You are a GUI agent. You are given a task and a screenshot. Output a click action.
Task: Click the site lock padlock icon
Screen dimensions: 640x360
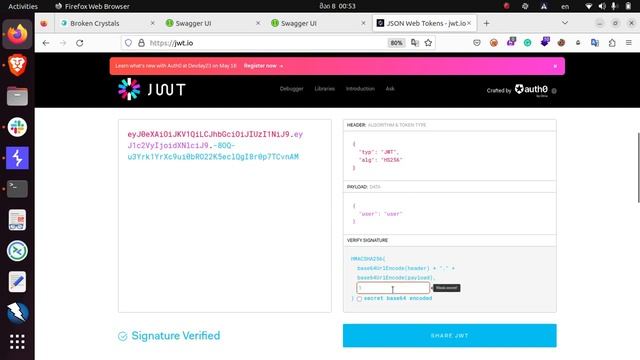(x=141, y=43)
